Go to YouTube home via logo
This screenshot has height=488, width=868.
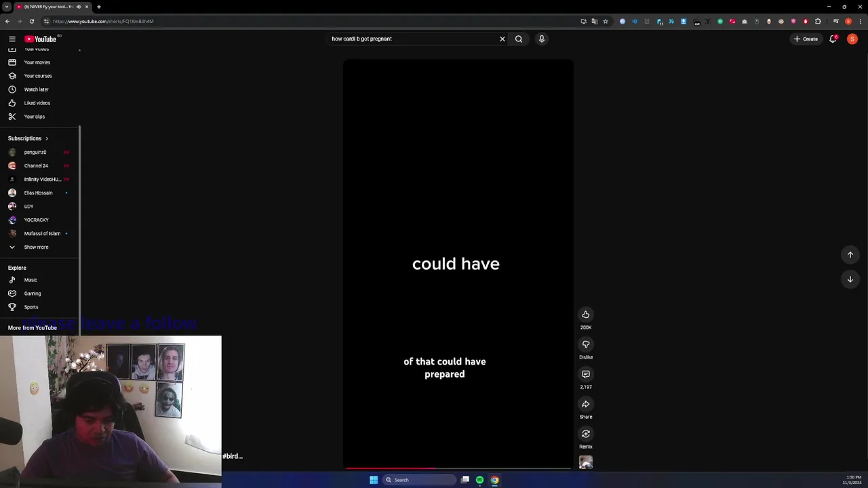click(41, 39)
